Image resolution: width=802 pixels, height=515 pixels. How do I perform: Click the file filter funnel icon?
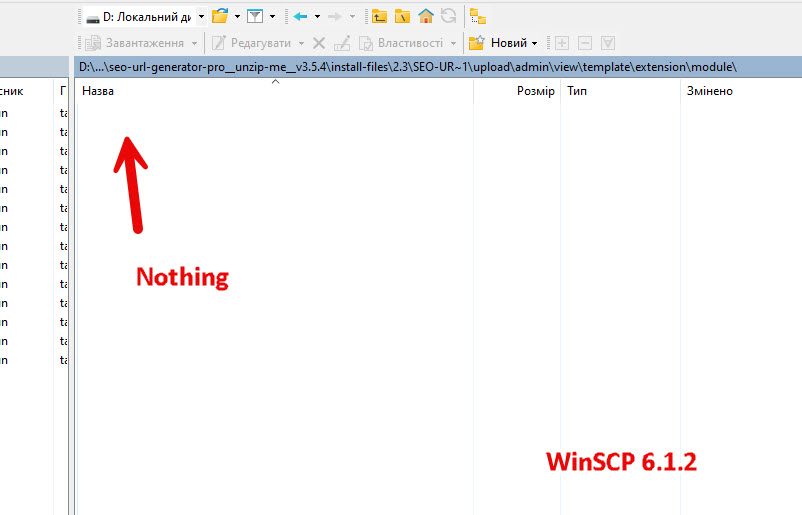(256, 16)
